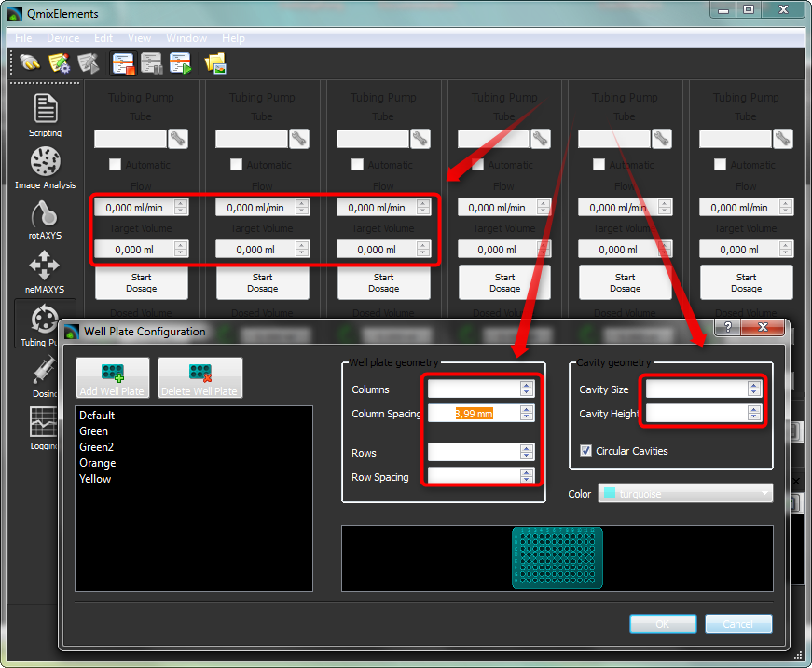
Task: Enable Automatic on the second Tubing Pump
Action: [x=237, y=165]
